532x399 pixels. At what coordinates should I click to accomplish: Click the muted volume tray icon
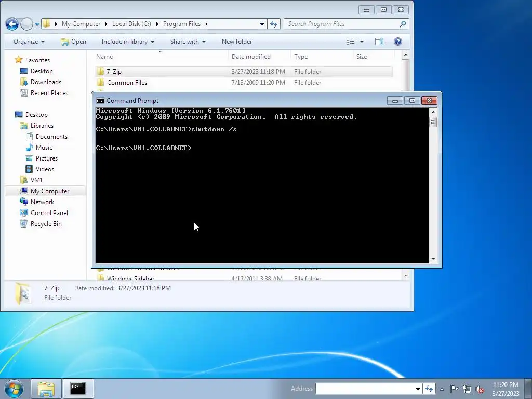point(480,389)
